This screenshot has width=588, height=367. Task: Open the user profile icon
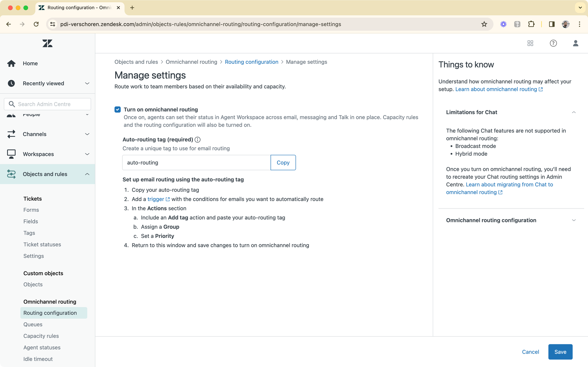pos(575,43)
